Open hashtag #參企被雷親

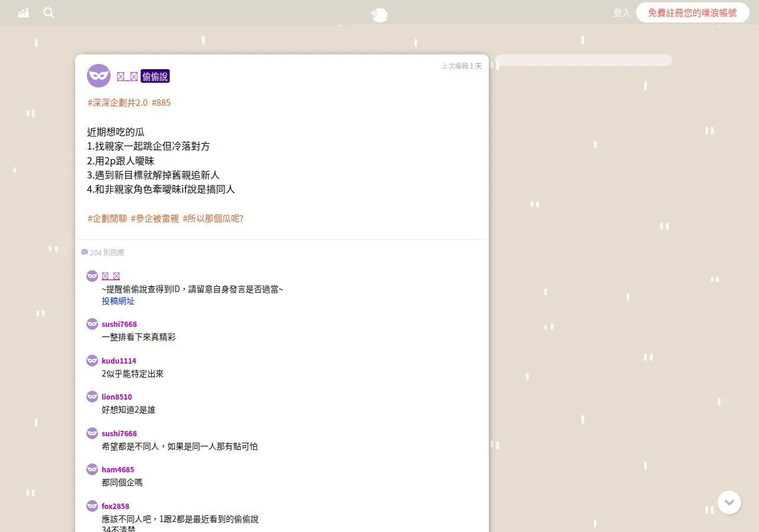click(154, 218)
